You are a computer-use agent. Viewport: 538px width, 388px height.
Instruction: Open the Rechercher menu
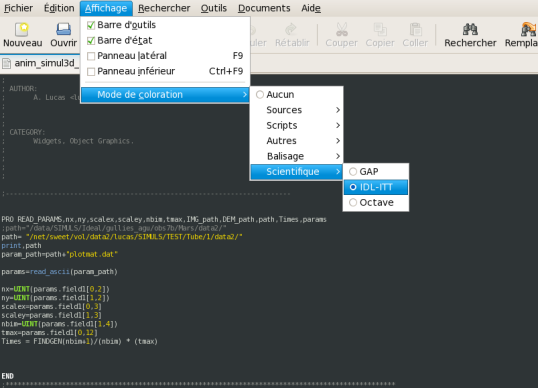(x=164, y=8)
